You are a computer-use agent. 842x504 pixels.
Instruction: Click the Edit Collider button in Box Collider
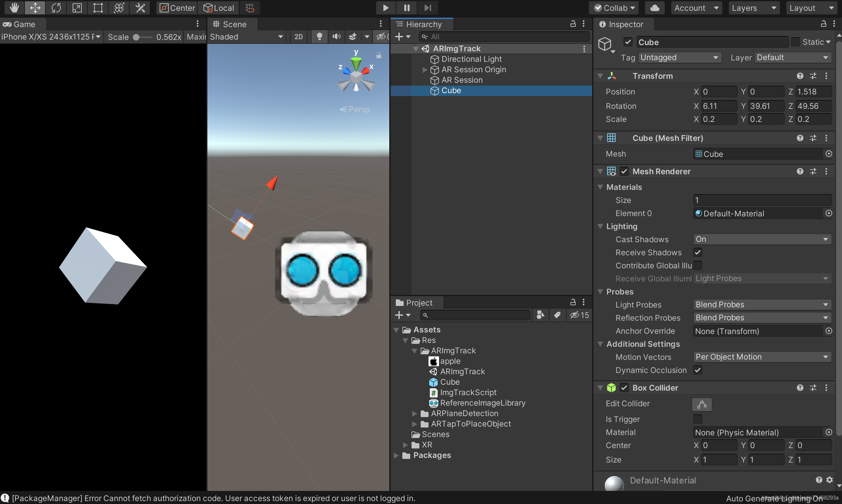tap(701, 405)
